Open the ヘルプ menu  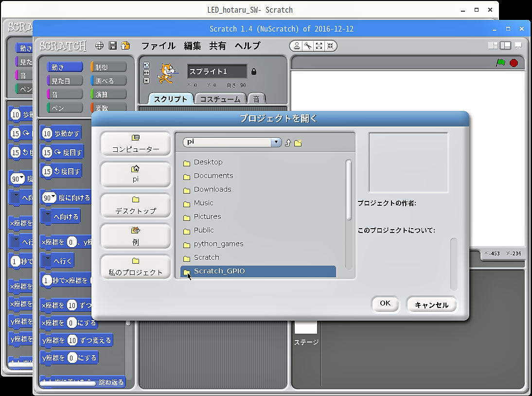pyautogui.click(x=248, y=46)
